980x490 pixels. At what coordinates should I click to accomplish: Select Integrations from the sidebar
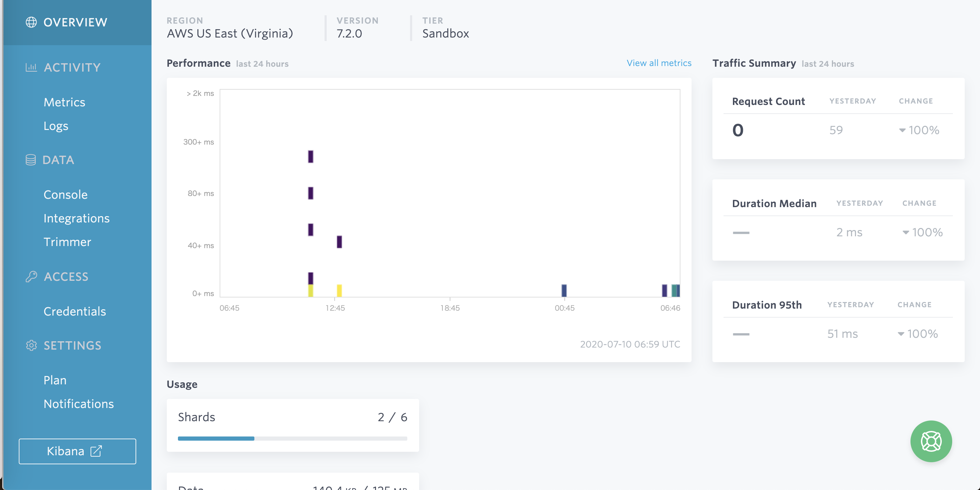pyautogui.click(x=76, y=218)
